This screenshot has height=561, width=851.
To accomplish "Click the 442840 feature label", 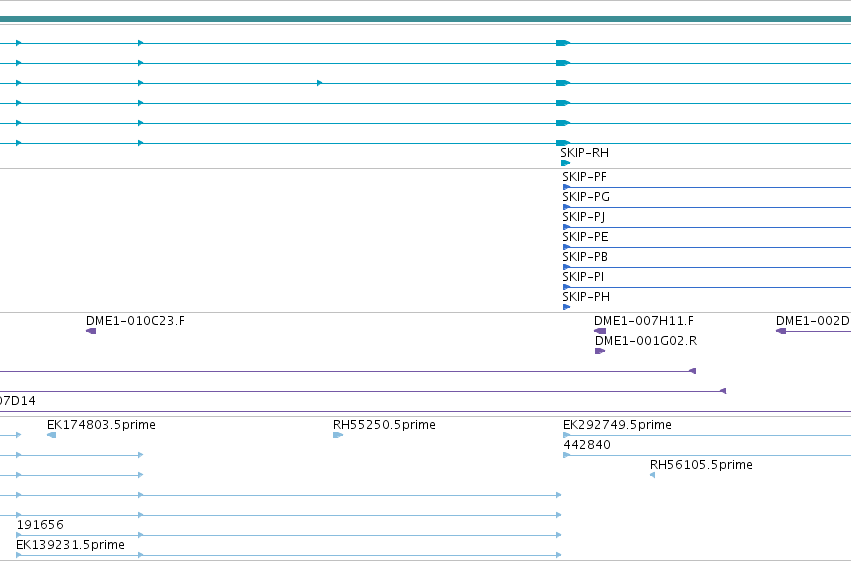I will pos(587,445).
